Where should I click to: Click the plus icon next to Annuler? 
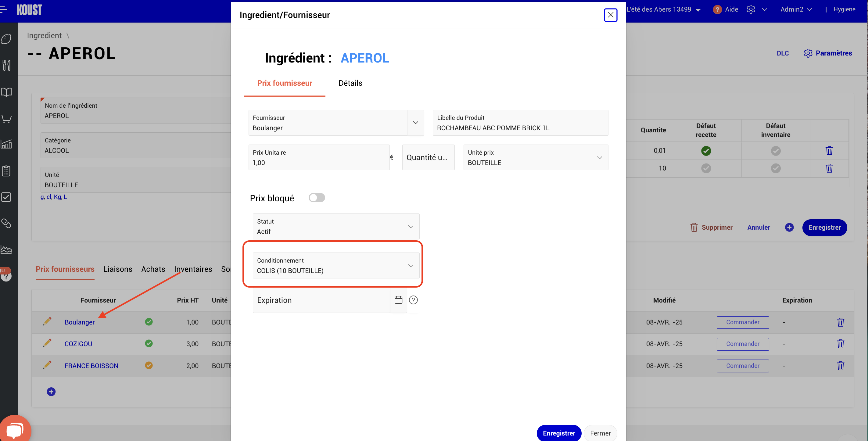point(789,228)
